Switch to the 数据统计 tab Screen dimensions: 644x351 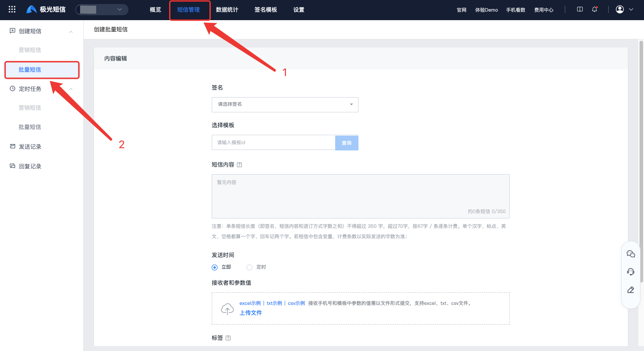point(227,9)
